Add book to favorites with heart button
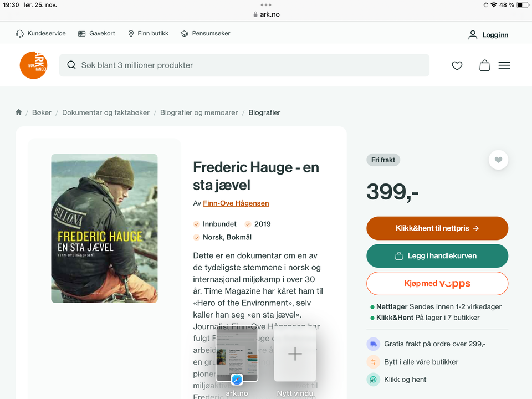The image size is (532, 399). click(x=498, y=160)
